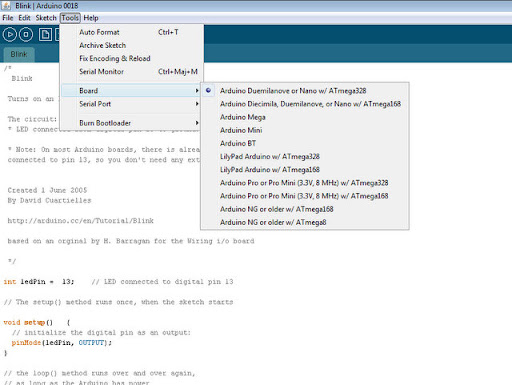
Task: Click the 'int ledPin = 13;' code line
Action: [39, 282]
